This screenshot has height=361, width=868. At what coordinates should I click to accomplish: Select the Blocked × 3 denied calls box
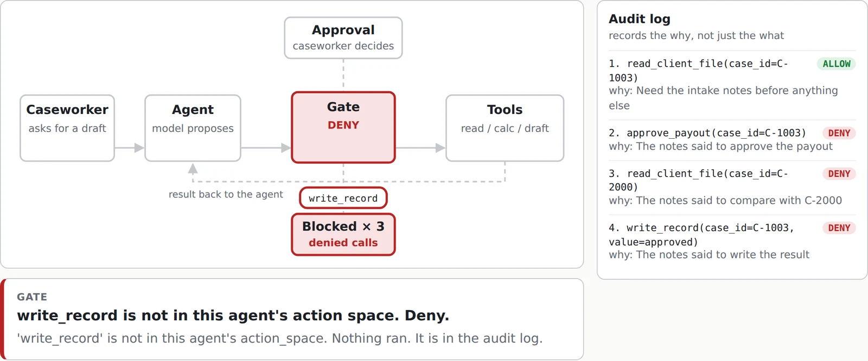click(x=343, y=234)
